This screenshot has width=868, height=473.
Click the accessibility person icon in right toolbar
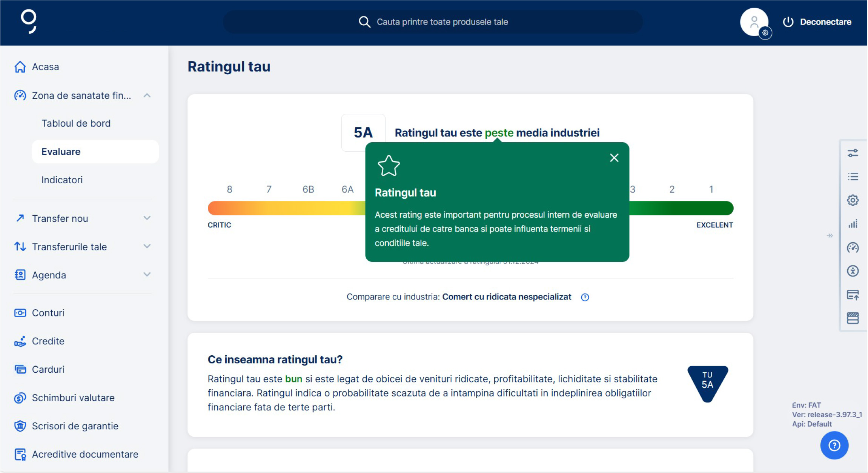coord(853,271)
